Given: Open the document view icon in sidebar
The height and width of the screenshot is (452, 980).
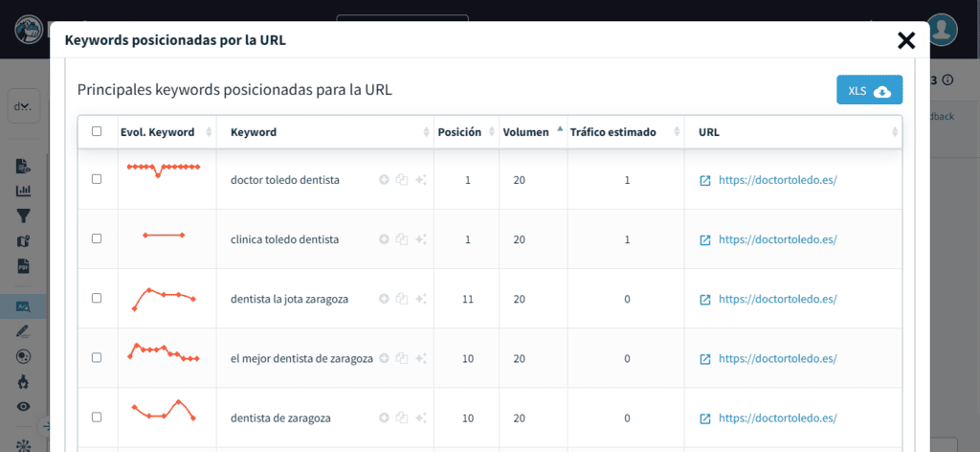Looking at the screenshot, I should coord(23,166).
